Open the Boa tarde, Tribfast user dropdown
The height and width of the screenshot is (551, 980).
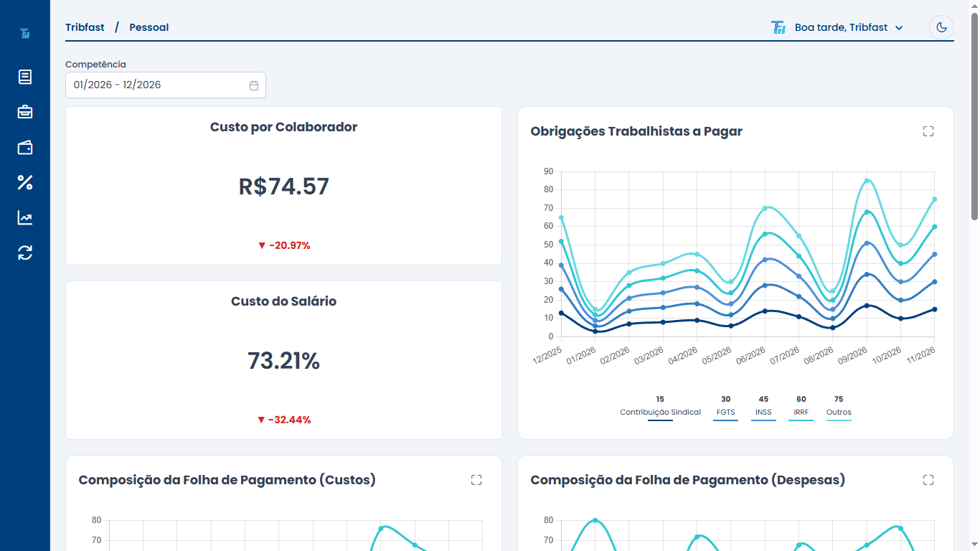click(x=837, y=27)
